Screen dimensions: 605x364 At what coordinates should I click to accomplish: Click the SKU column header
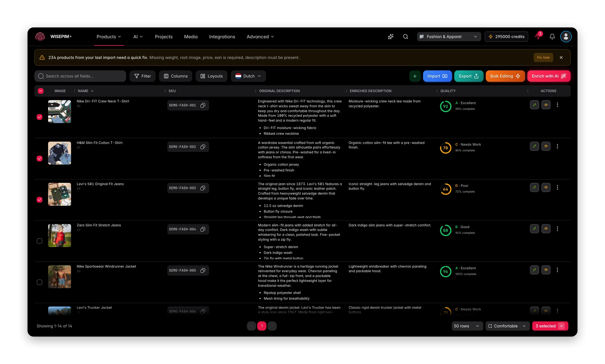(x=172, y=91)
